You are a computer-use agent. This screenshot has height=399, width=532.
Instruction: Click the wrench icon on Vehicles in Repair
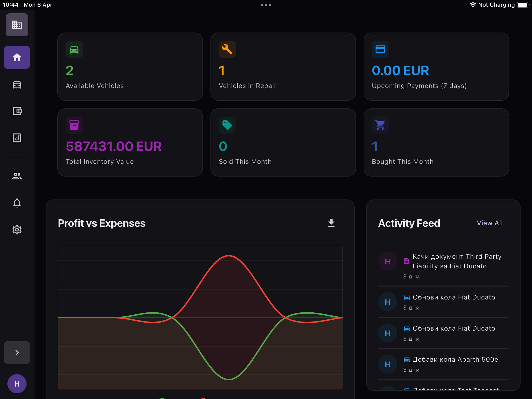(x=227, y=49)
